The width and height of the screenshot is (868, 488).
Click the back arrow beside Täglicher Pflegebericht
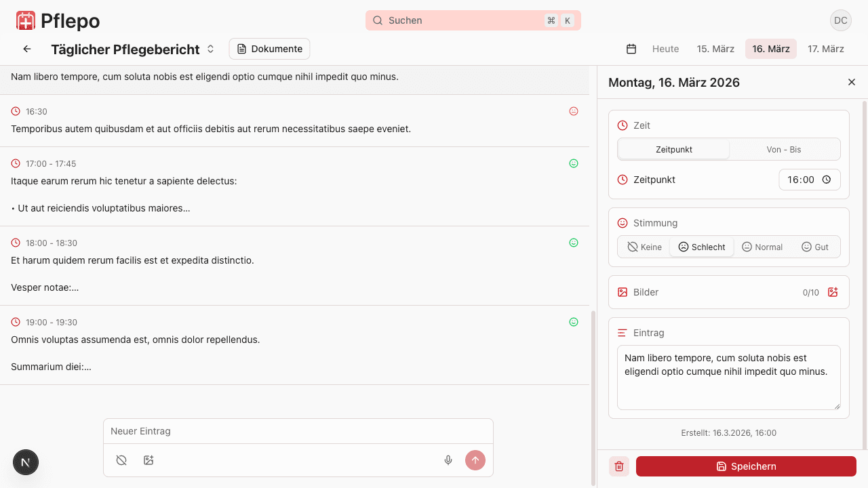[x=26, y=48]
